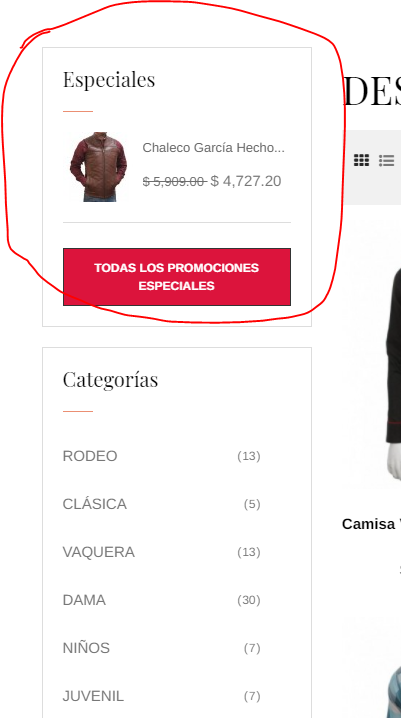The width and height of the screenshot is (401, 718).
Task: Select the RODEO category
Action: click(x=90, y=456)
